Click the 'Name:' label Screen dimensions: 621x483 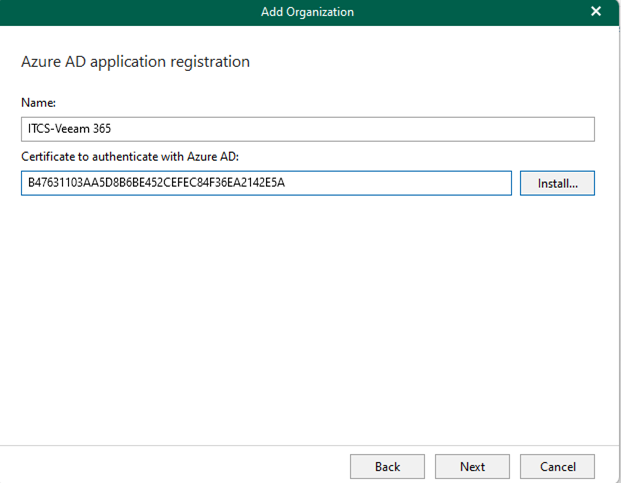click(x=38, y=103)
